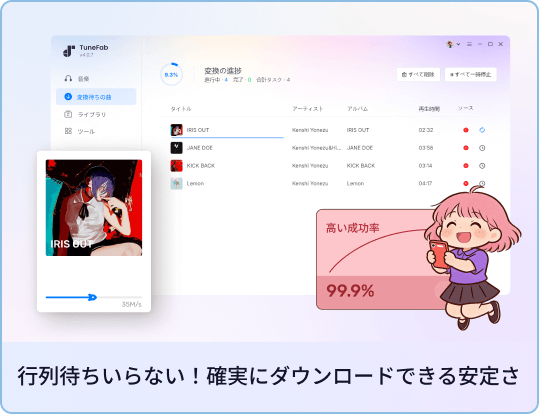
Task: Select the Lemon song title
Action: [x=195, y=183]
